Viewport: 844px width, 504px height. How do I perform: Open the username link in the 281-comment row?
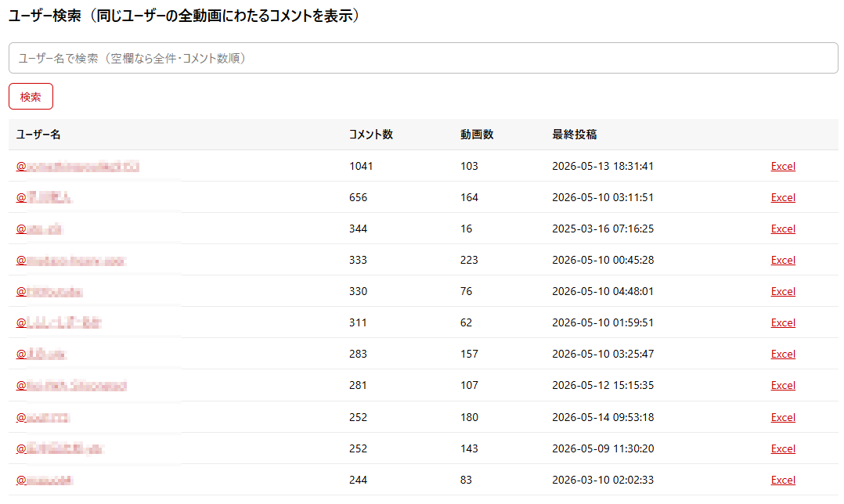coord(71,386)
